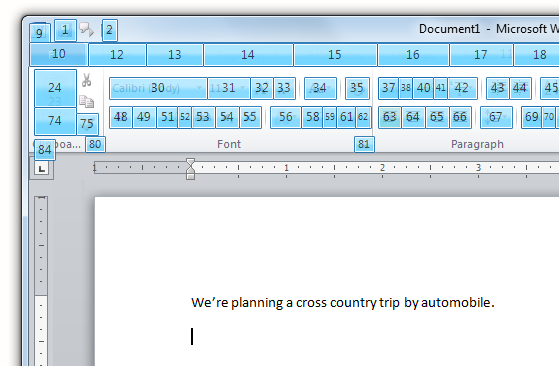This screenshot has width=559, height=366.
Task: Toggle Underline formatting
Action: (167, 117)
